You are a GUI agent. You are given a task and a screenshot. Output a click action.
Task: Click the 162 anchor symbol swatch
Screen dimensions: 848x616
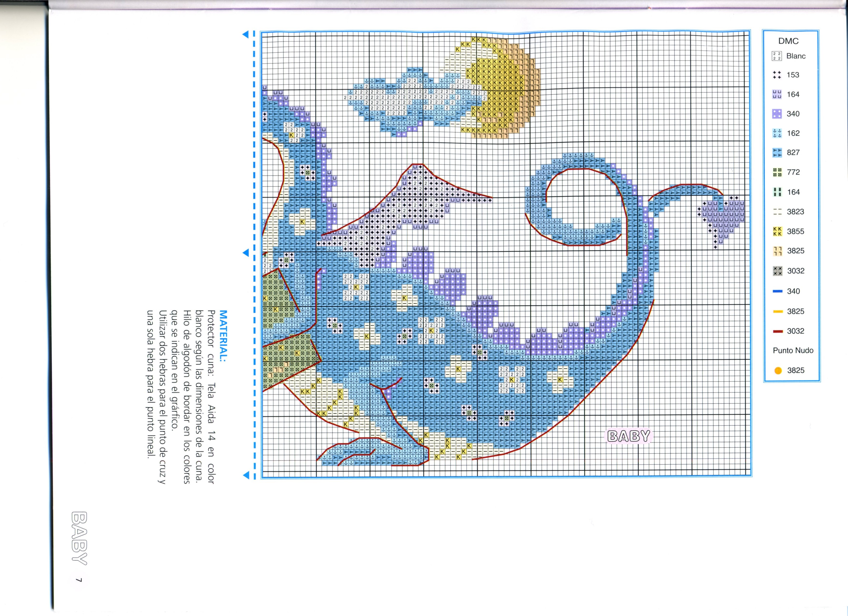[777, 133]
